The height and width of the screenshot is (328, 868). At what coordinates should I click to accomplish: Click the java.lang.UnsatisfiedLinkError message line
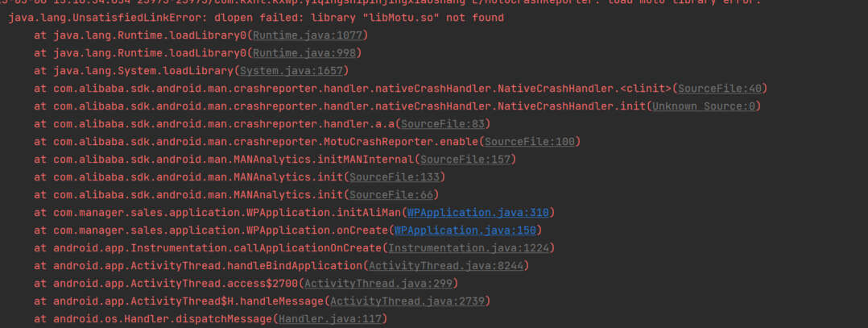pyautogui.click(x=256, y=18)
